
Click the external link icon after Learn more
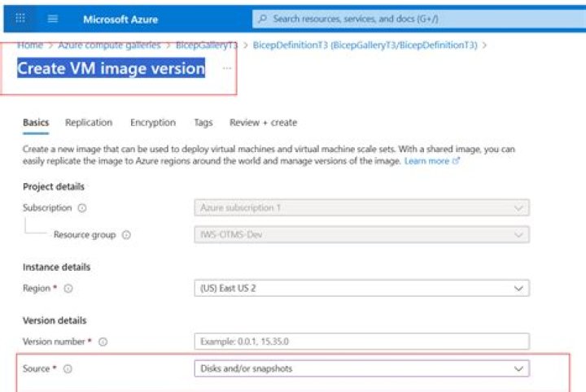[456, 161]
